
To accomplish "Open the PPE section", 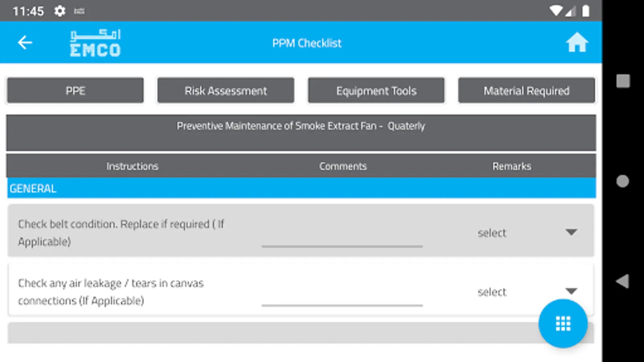I will pos(75,91).
